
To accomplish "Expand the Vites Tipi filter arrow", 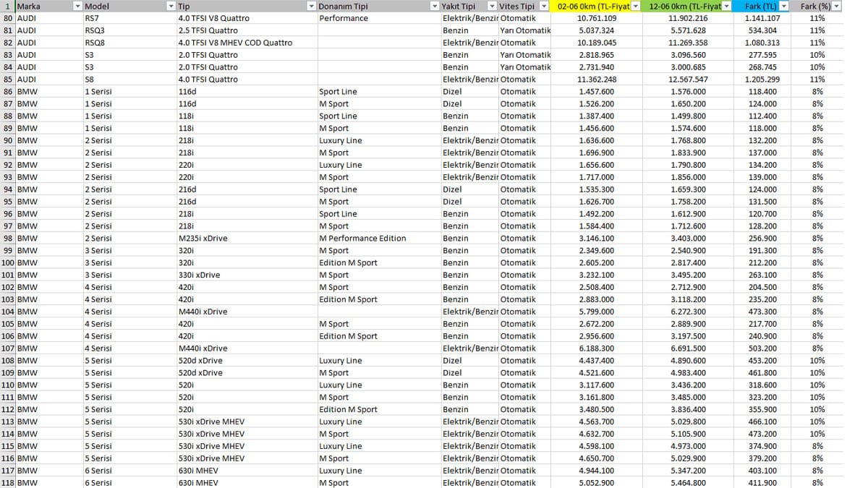I will click(544, 7).
